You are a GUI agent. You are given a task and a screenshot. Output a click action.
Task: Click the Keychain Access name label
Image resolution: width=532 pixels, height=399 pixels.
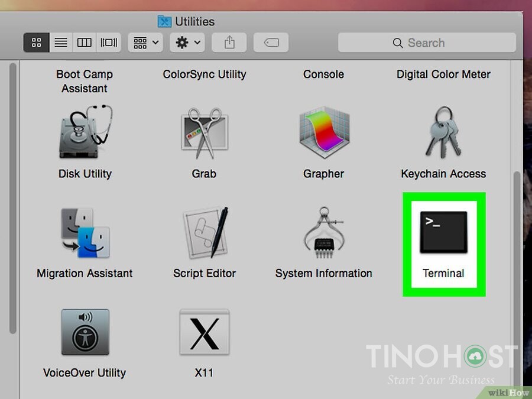(443, 174)
